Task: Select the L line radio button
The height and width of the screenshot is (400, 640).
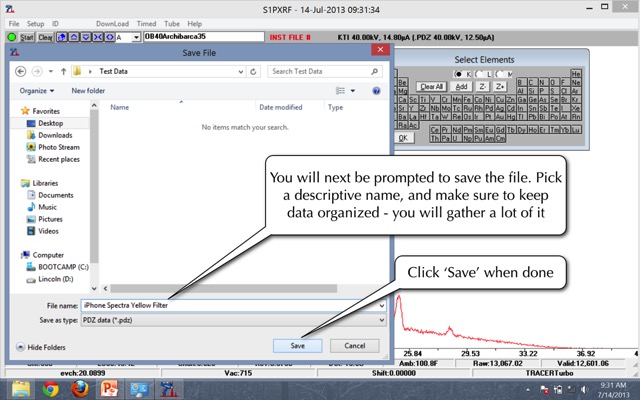Action: 481,74
